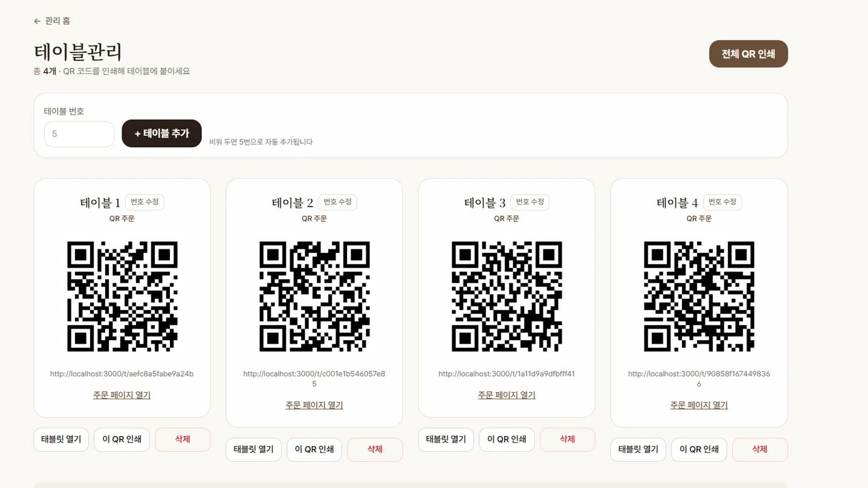Go back via '관리 홈' link

(52, 21)
